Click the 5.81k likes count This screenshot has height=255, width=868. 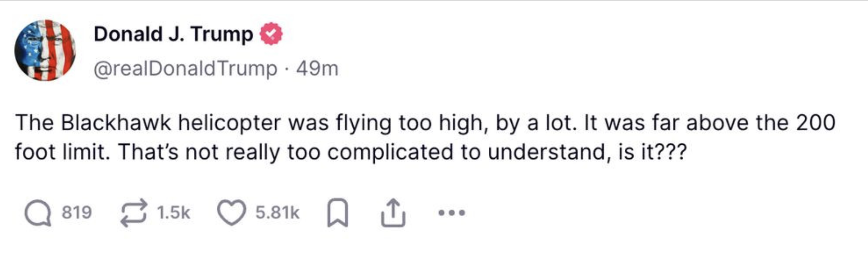click(277, 212)
